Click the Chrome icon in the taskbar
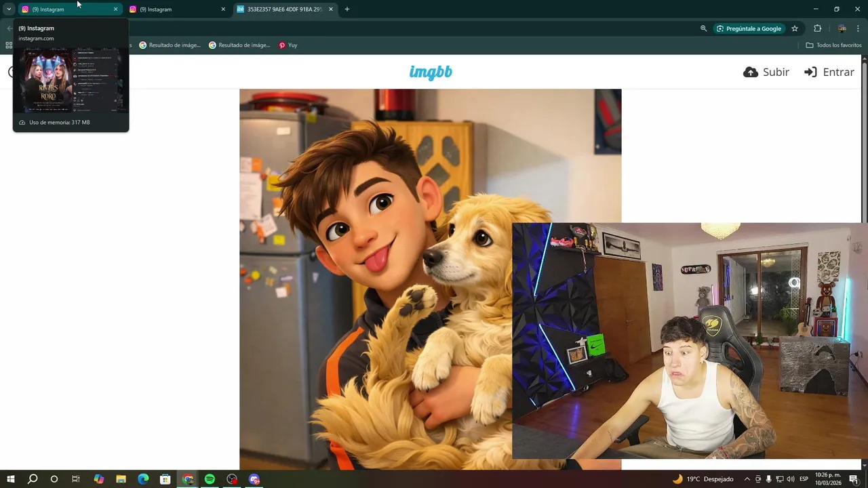The width and height of the screenshot is (868, 488). click(188, 479)
